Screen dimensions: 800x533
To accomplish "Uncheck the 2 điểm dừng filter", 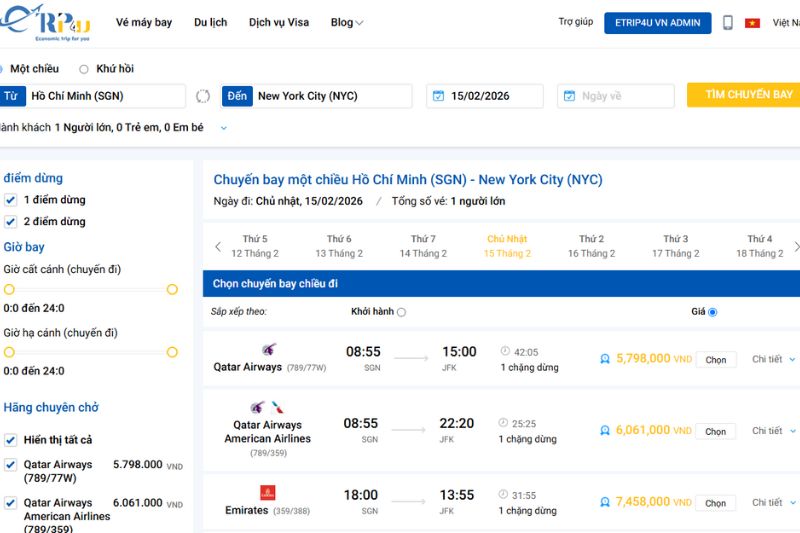I will coord(10,222).
